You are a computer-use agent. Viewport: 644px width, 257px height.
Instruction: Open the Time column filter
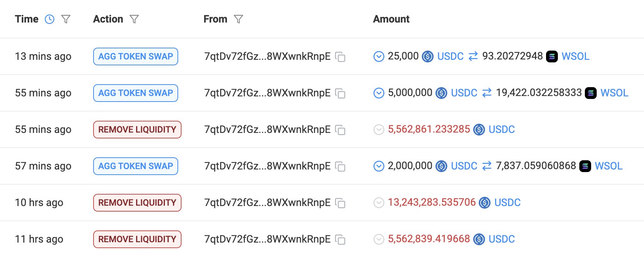(66, 19)
